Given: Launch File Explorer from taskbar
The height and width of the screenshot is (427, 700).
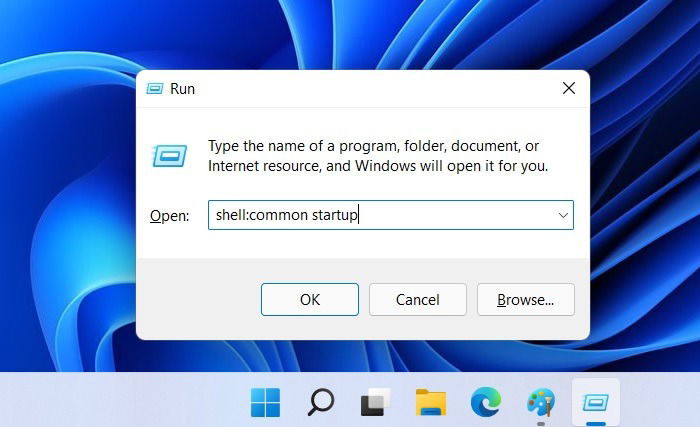Looking at the screenshot, I should pos(431,402).
